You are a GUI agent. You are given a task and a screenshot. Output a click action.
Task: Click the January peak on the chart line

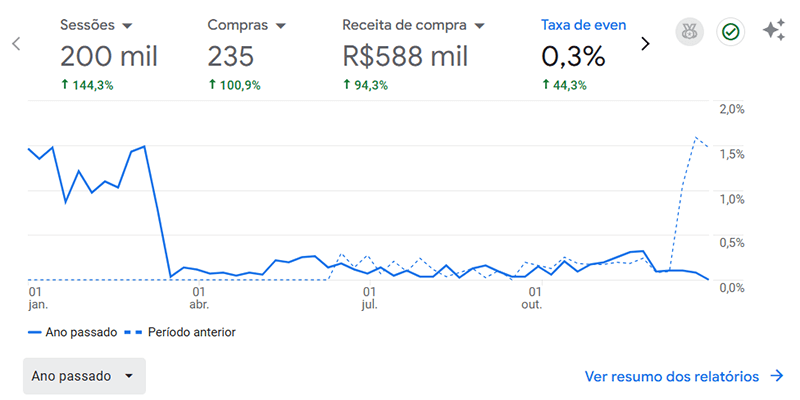[x=145, y=146]
